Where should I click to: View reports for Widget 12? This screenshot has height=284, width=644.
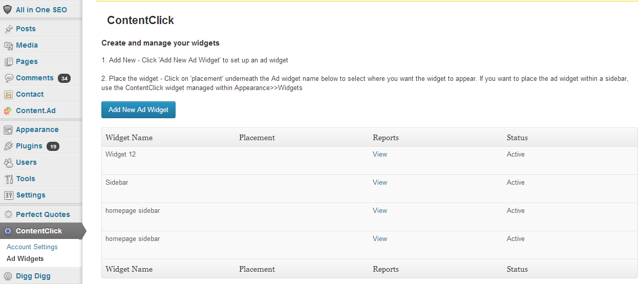coord(380,154)
